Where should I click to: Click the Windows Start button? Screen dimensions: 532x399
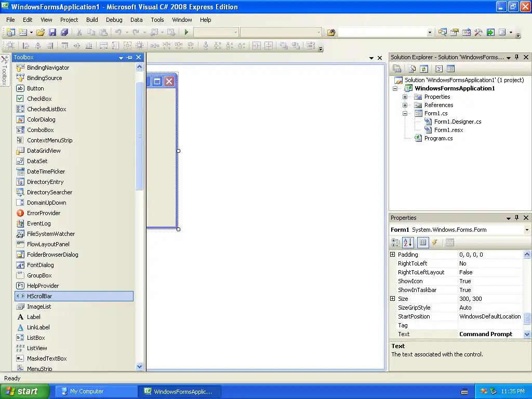coord(25,392)
